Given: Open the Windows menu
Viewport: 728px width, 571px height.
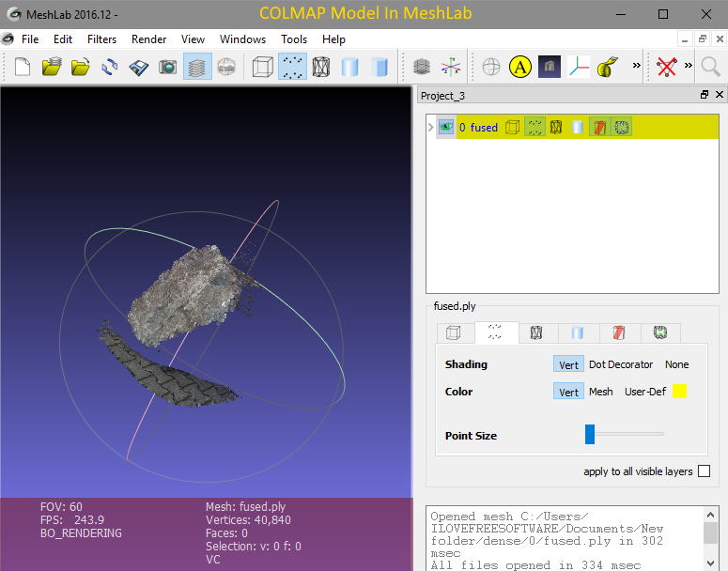Looking at the screenshot, I should [242, 39].
